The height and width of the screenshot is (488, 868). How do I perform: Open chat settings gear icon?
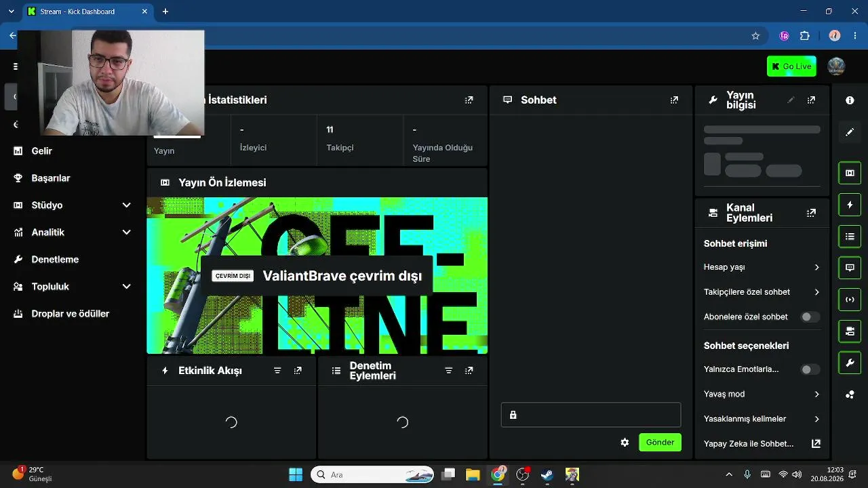pyautogui.click(x=625, y=443)
